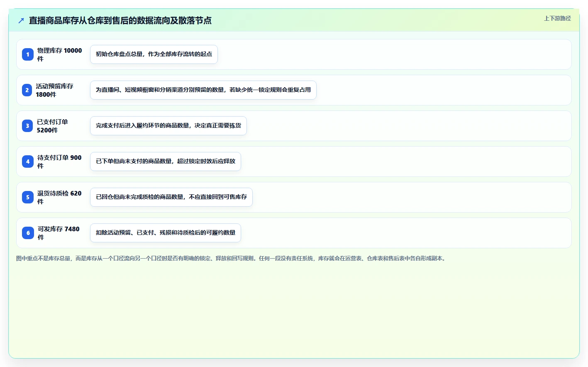The width and height of the screenshot is (588, 367).
Task: Click description 扣除活动预留 box
Action: point(166,233)
